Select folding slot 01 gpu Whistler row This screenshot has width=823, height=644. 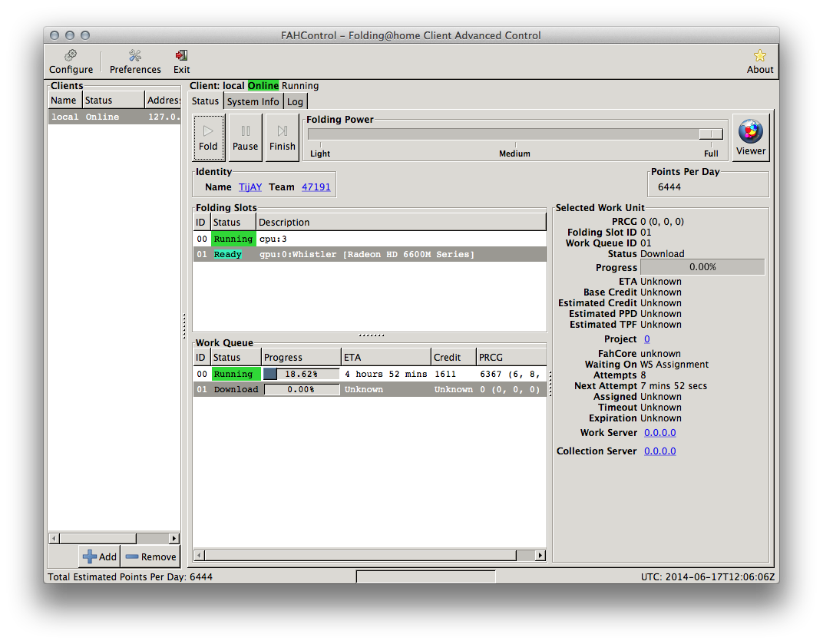[x=369, y=254]
